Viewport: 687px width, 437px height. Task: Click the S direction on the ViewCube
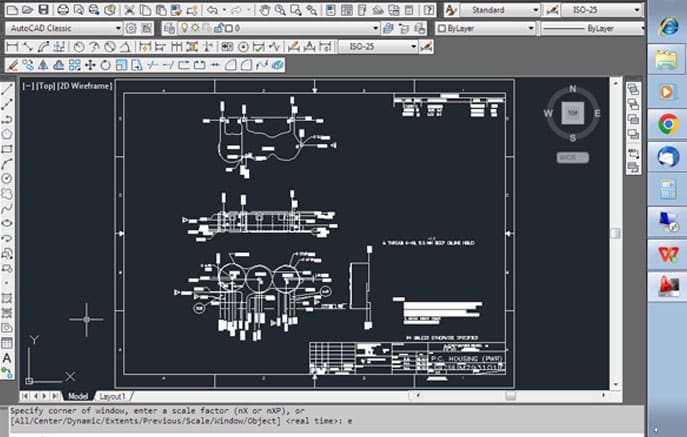[573, 138]
